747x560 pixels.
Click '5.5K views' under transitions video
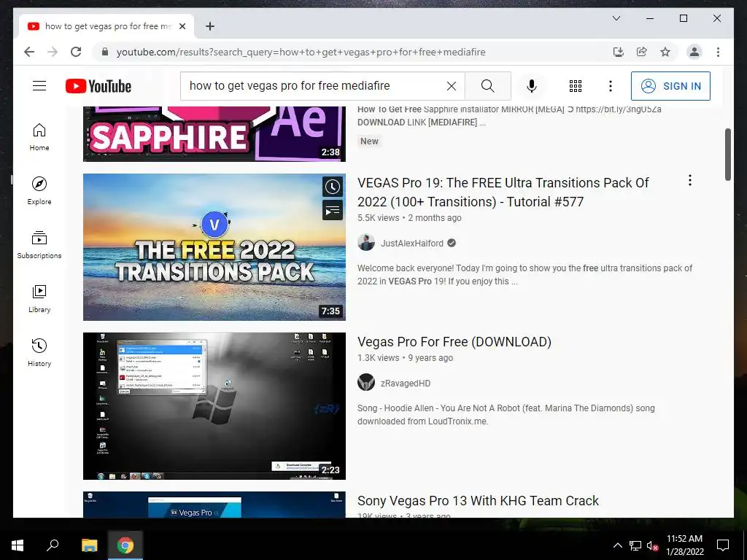379,218
